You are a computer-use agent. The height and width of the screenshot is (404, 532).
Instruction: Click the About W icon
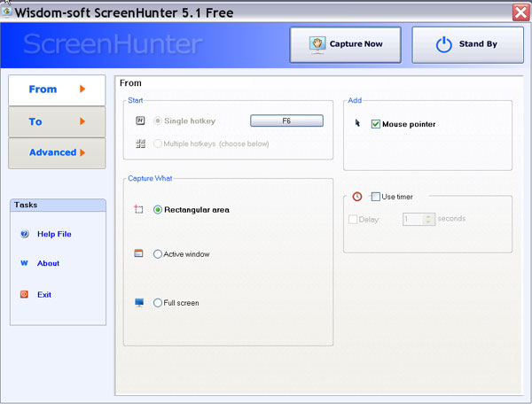click(24, 263)
